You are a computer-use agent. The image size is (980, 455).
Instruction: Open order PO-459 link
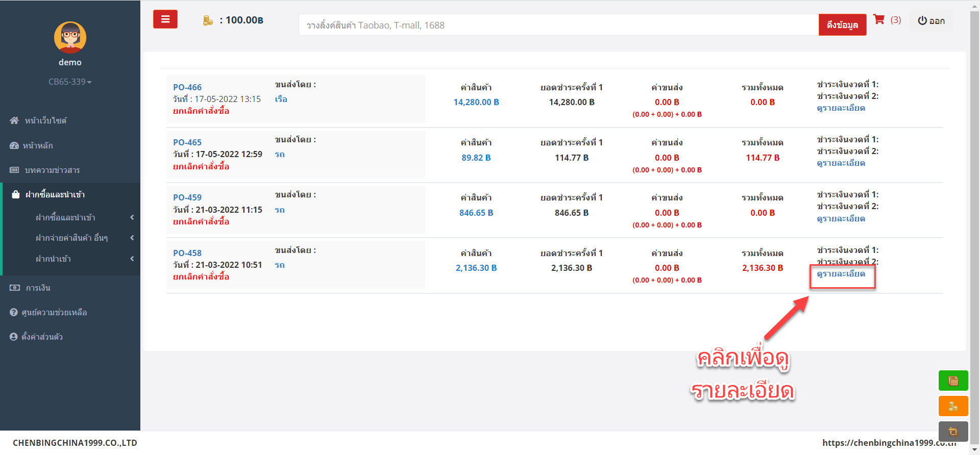187,197
